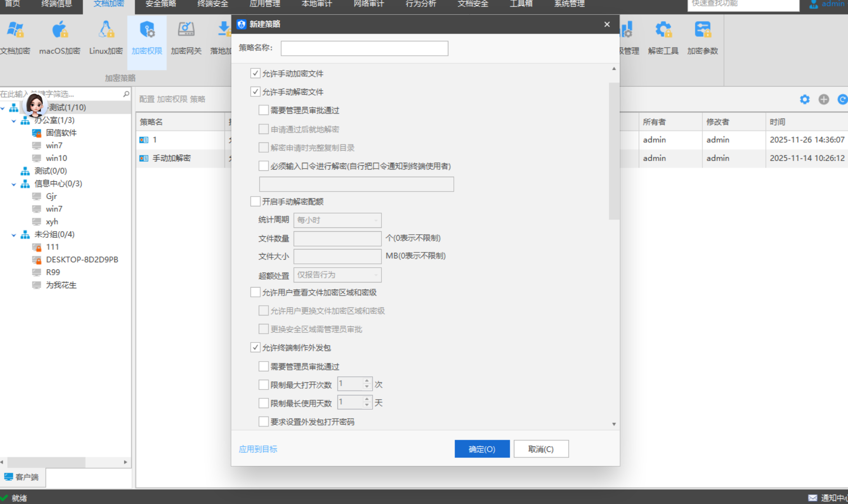This screenshot has width=848, height=504.
Task: Click the 应用到目标 link
Action: pyautogui.click(x=258, y=449)
